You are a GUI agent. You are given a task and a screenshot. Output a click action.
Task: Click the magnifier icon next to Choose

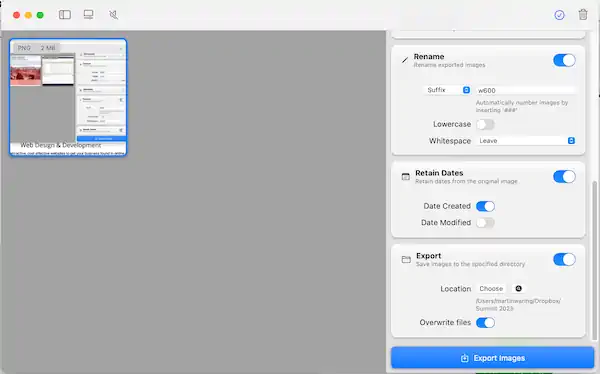point(518,288)
